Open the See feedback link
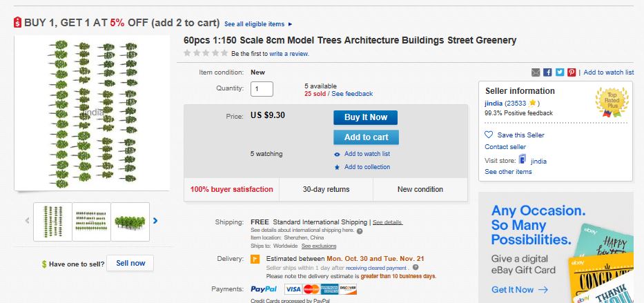The width and height of the screenshot is (644, 303). click(x=353, y=94)
